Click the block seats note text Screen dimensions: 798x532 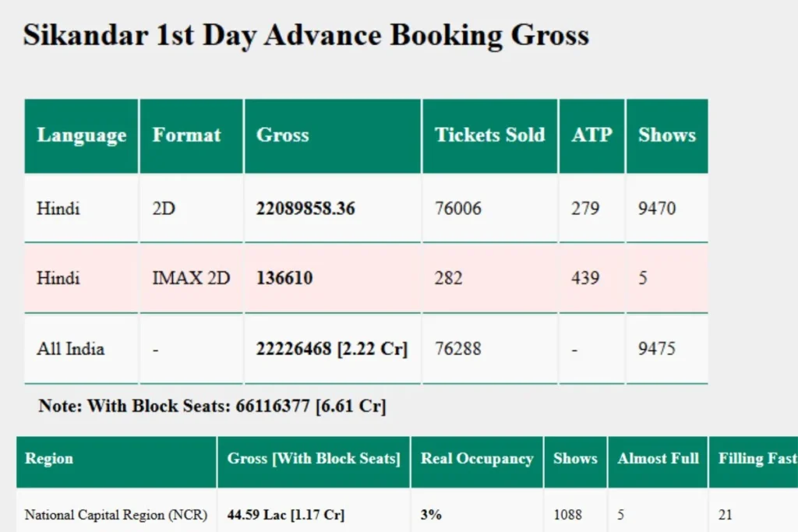(212, 407)
